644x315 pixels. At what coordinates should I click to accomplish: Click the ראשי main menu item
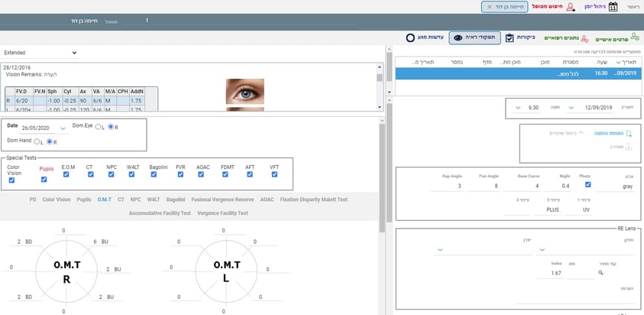[633, 7]
